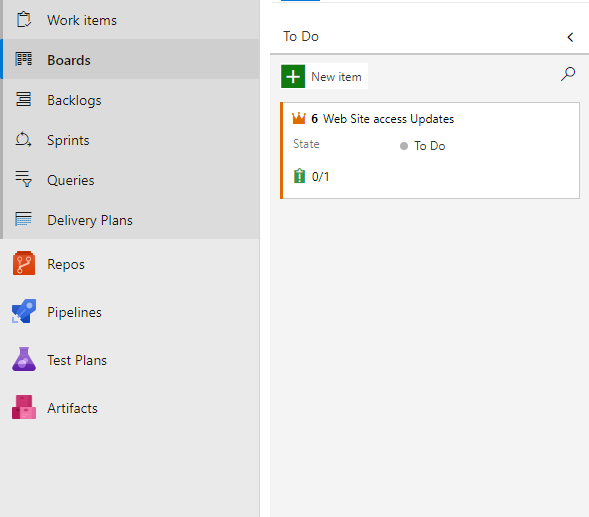Open the Artifacts package icon
This screenshot has width=589, height=517.
24,407
